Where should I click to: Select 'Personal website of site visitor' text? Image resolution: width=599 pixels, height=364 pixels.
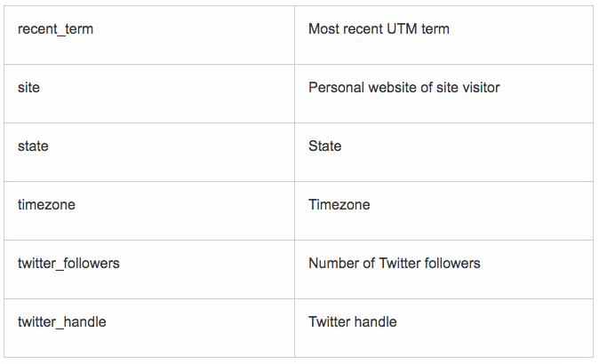pos(403,87)
